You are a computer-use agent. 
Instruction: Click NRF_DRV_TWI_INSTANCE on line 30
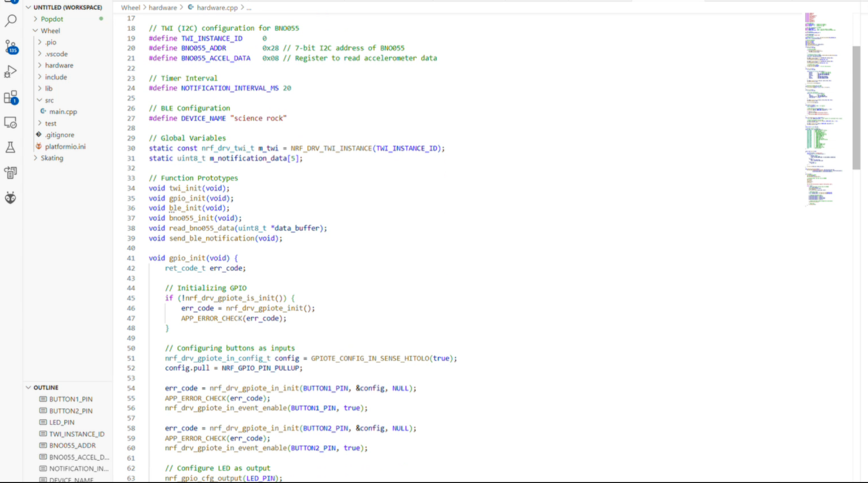pos(332,148)
